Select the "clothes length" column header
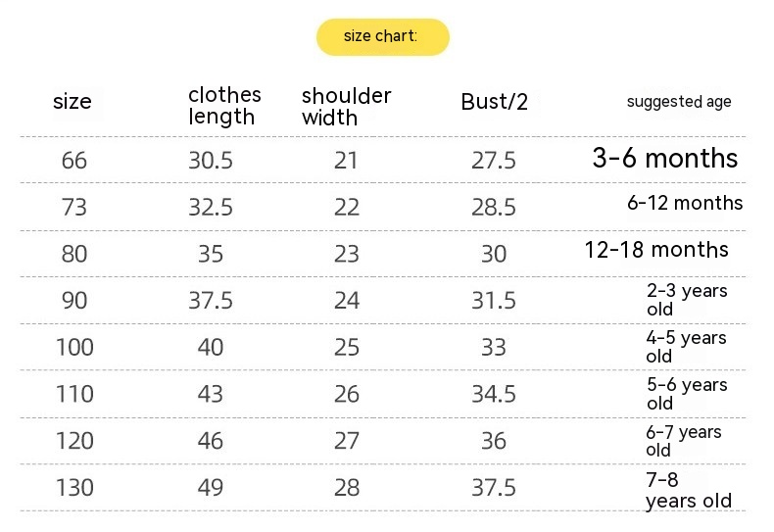The width and height of the screenshot is (774, 532). click(x=224, y=106)
